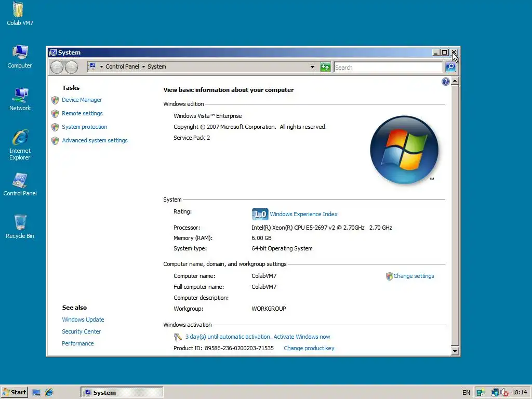Screen dimensions: 532x399
Task: Open the Colab VM7 desktop folder
Action: pos(19,14)
